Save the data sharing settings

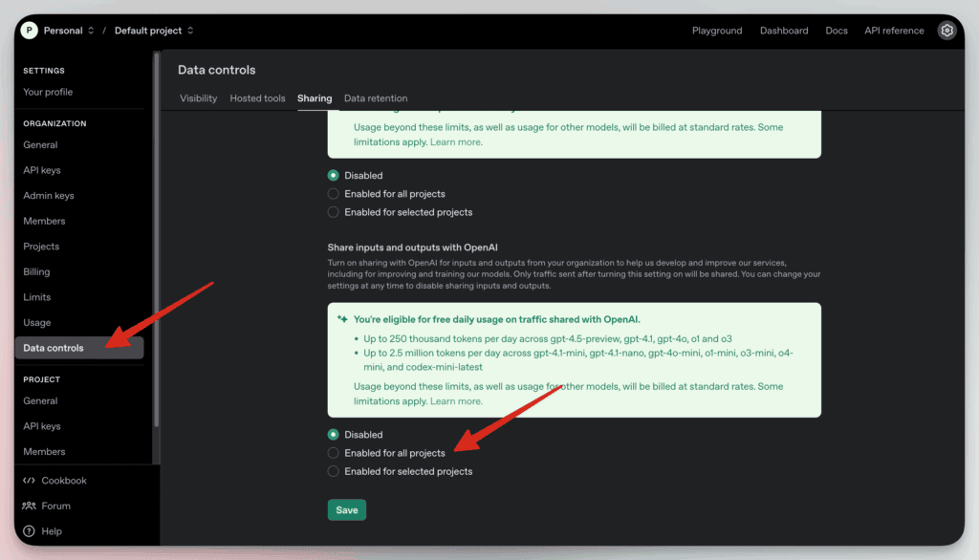click(346, 510)
